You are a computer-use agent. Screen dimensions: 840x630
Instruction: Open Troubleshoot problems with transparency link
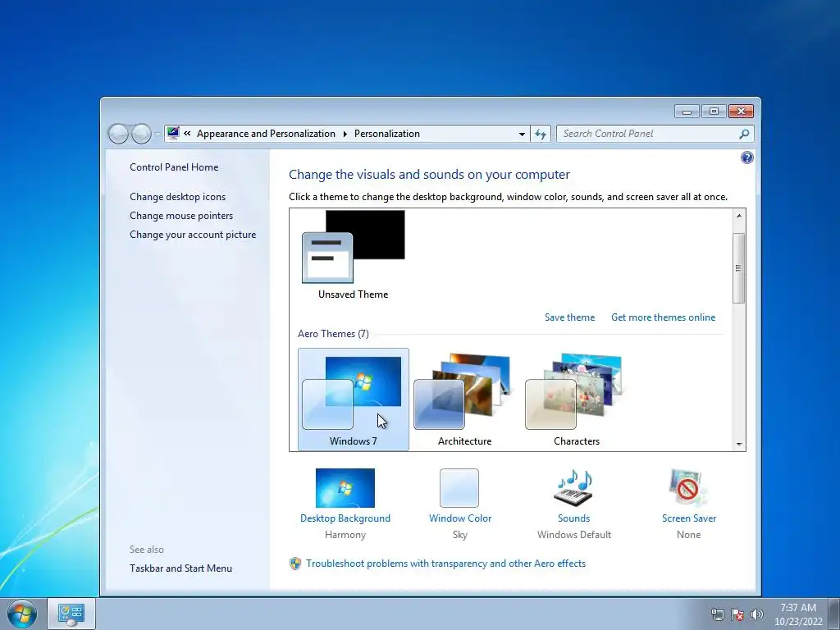445,564
